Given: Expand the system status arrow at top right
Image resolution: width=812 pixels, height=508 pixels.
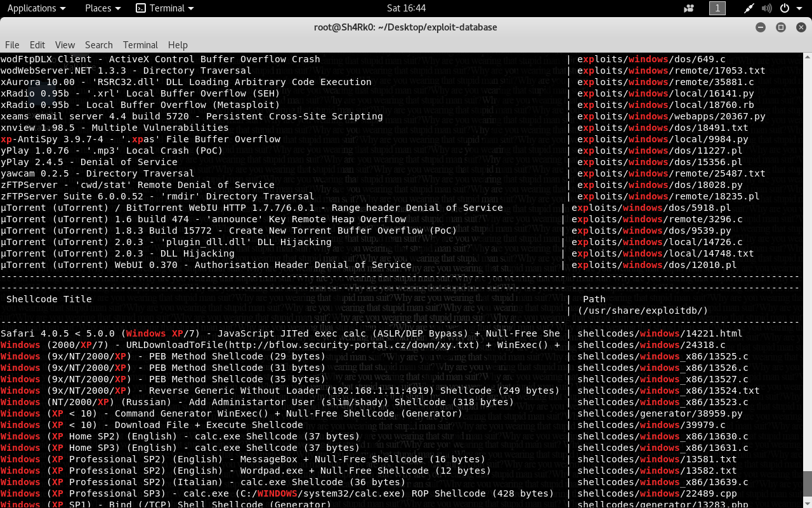Looking at the screenshot, I should click(798, 8).
